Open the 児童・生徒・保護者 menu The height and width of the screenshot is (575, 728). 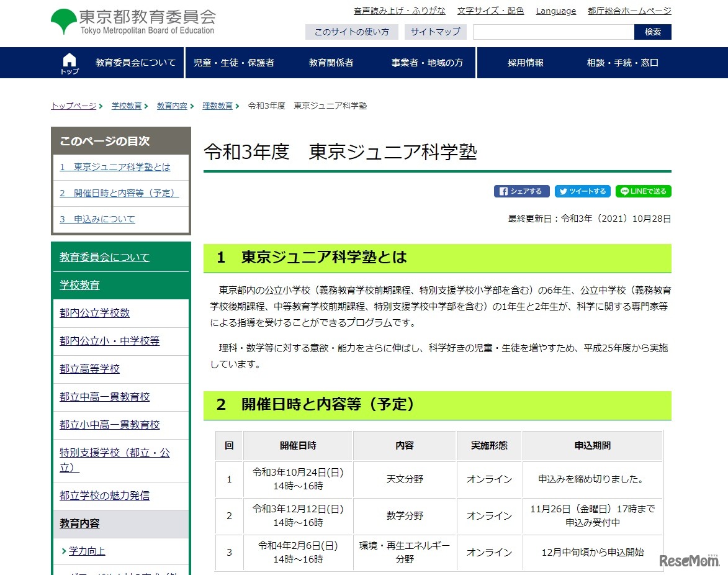[236, 63]
